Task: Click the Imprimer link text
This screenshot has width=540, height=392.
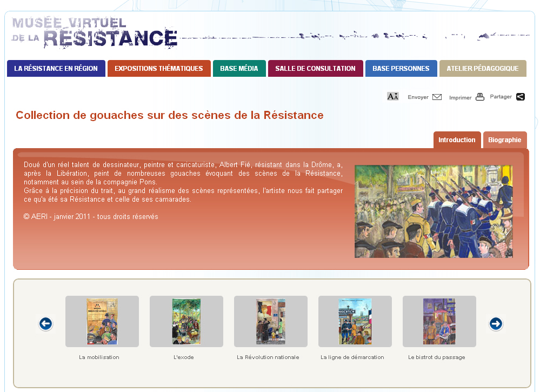Action: tap(461, 97)
